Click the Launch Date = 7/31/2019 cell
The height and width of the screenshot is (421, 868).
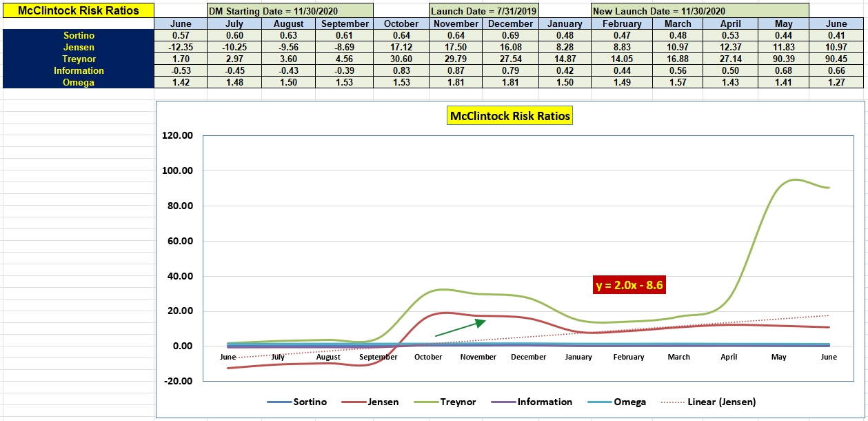click(x=483, y=11)
